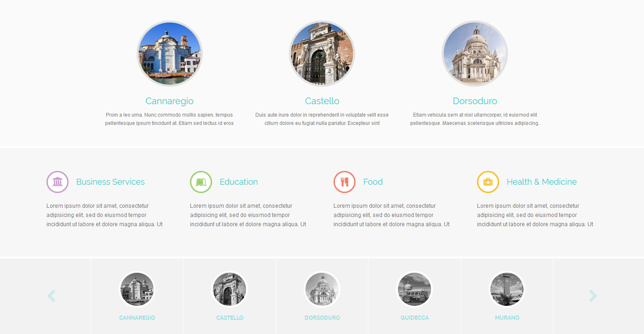Click text starting "Duis aute irure dolor"
The height and width of the screenshot is (334, 644).
click(322, 119)
